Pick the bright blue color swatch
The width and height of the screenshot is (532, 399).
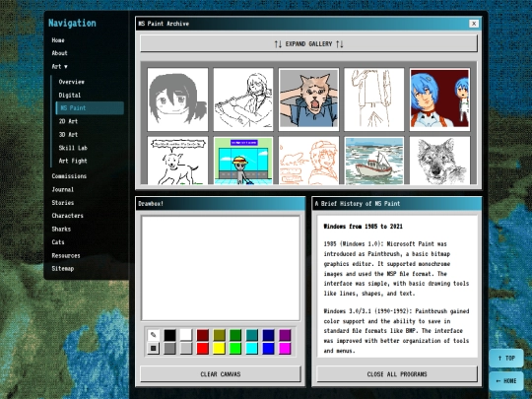pos(268,348)
